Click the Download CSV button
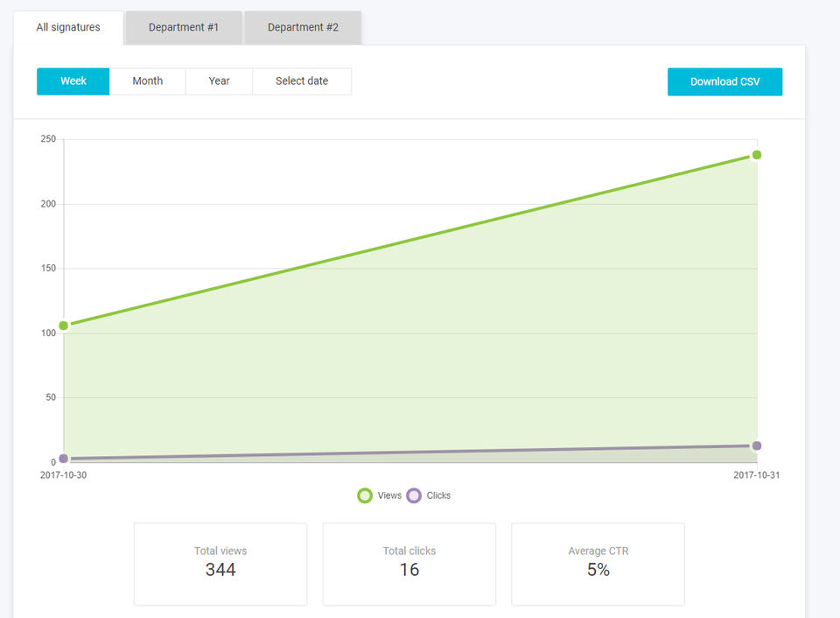The image size is (840, 618). 724,82
